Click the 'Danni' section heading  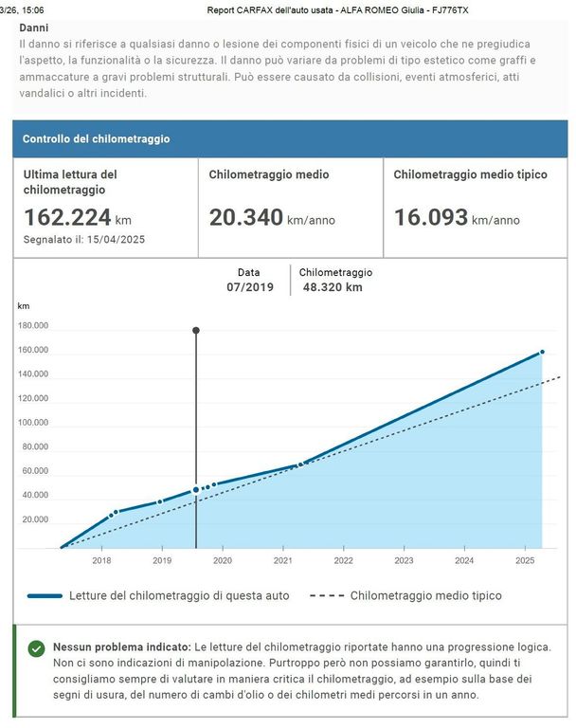click(x=35, y=28)
